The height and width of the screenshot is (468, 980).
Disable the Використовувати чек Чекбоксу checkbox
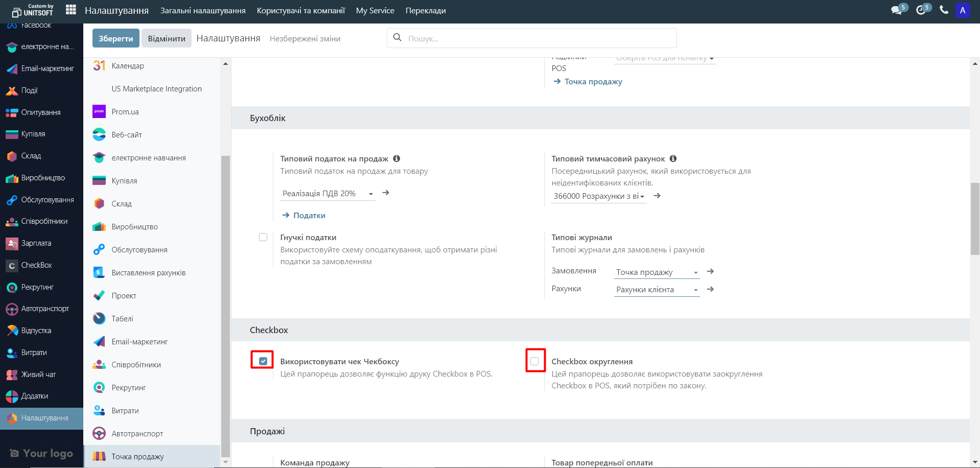click(x=263, y=361)
